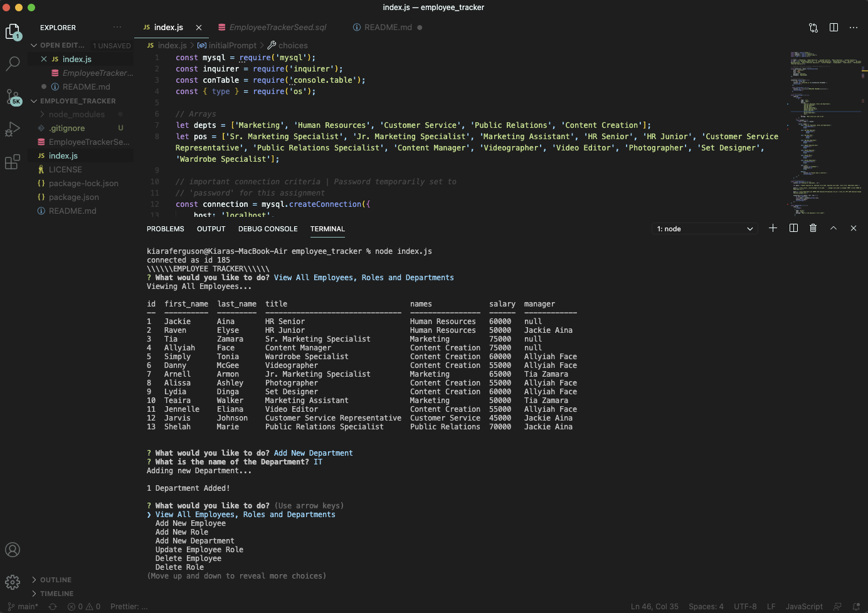Open the Explorer view in the activity bar
868x613 pixels.
13,31
